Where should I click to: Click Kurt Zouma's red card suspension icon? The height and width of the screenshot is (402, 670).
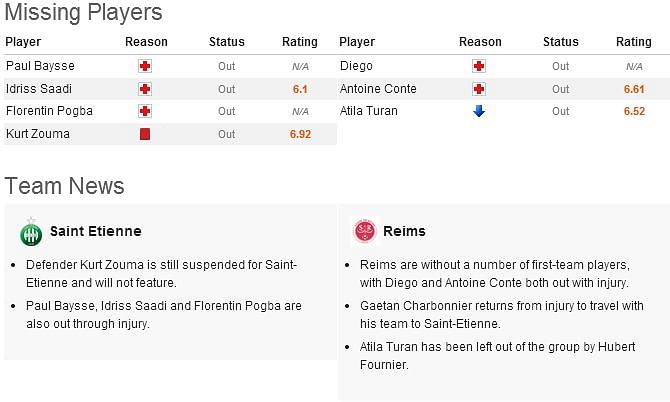[x=145, y=134]
